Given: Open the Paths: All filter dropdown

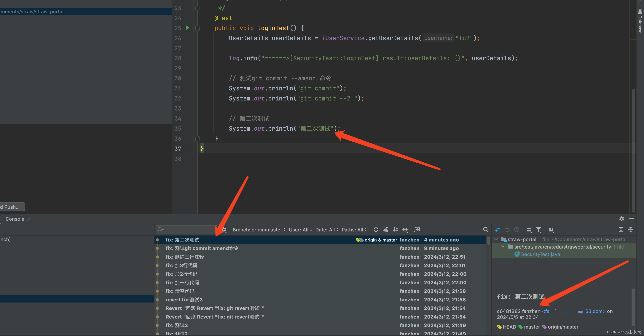Looking at the screenshot, I should coord(354,230).
